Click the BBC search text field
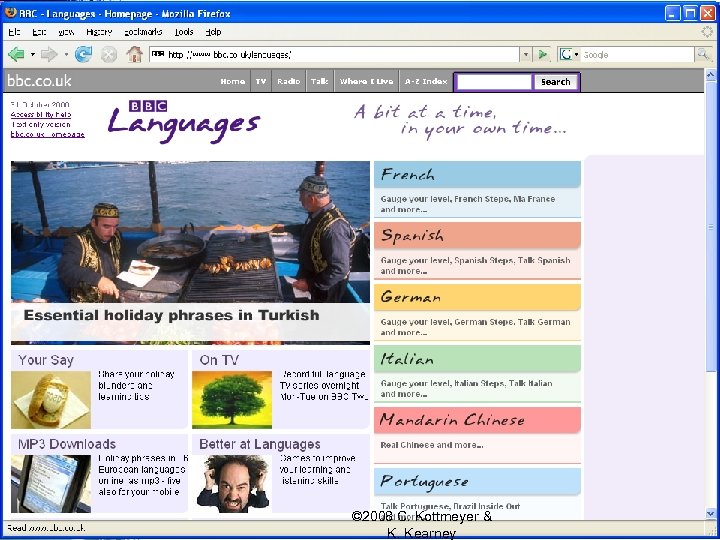 coord(494,82)
